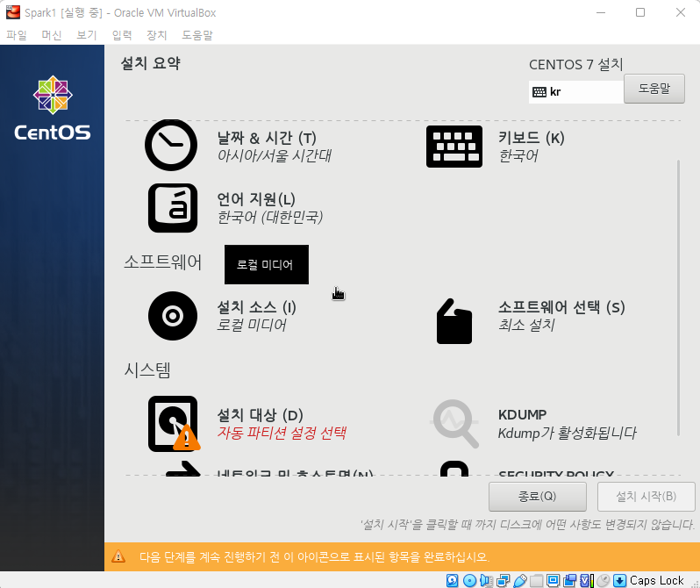700x588 pixels.
Task: Click the VirtualBox USB status icon
Action: tap(520, 580)
